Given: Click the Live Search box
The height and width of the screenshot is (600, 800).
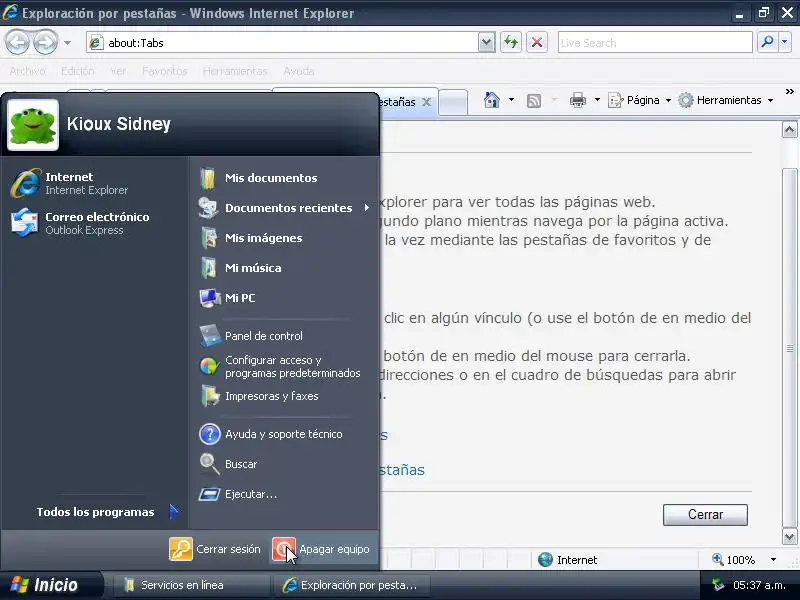Looking at the screenshot, I should 655,43.
